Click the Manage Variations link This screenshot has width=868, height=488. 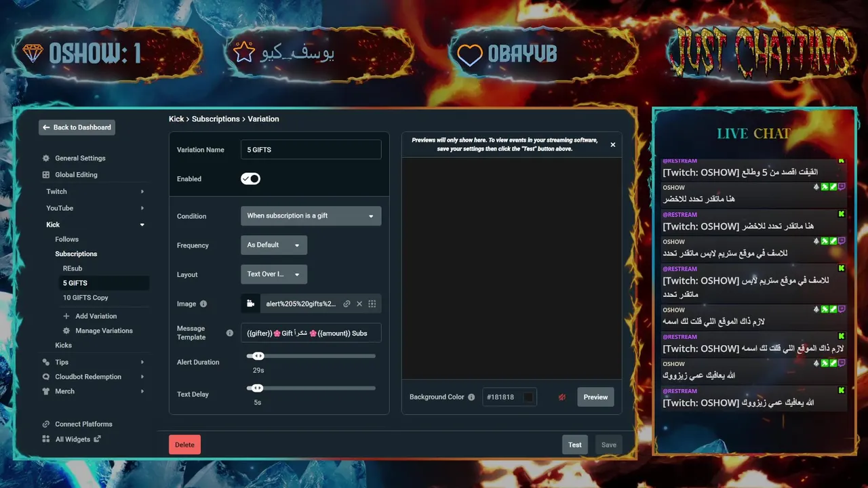coord(104,331)
